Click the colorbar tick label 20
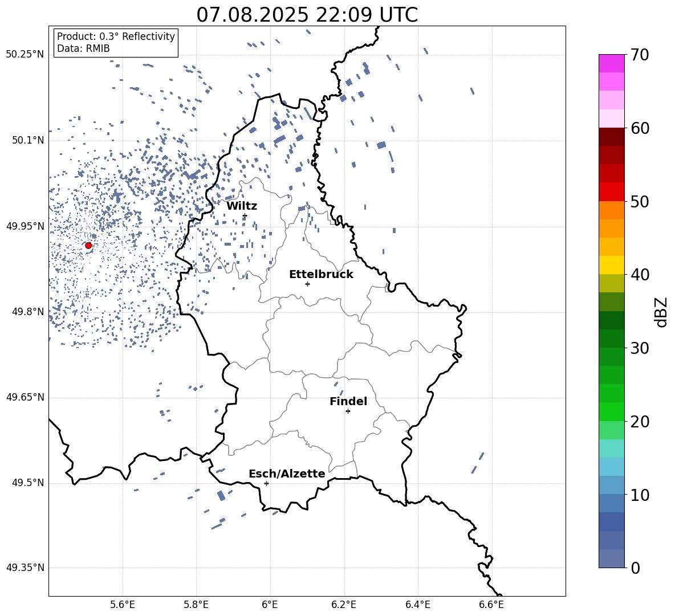675x616 pixels. tap(640, 422)
